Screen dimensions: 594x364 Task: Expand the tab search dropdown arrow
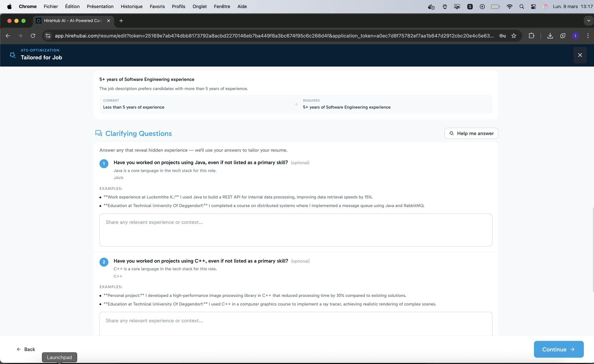click(588, 21)
